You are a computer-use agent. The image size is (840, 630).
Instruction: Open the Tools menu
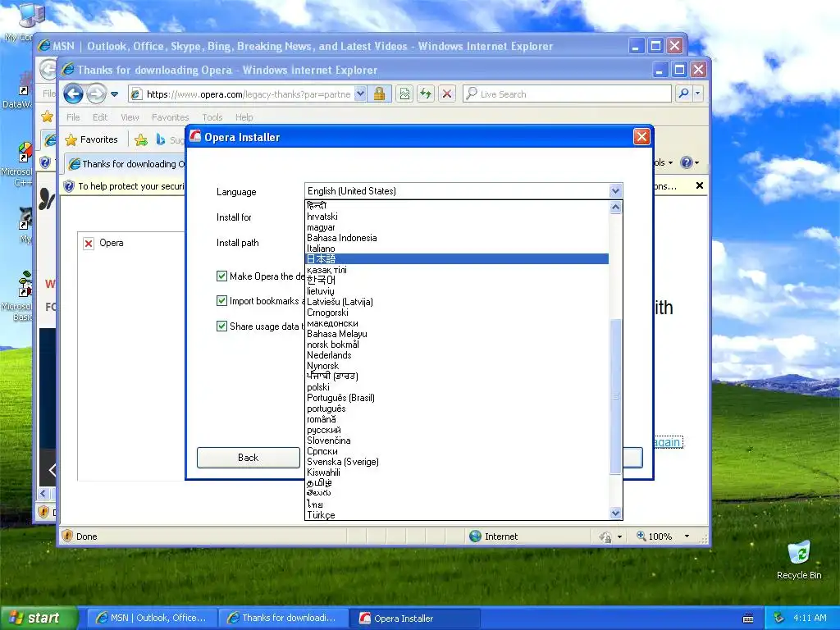coord(212,117)
